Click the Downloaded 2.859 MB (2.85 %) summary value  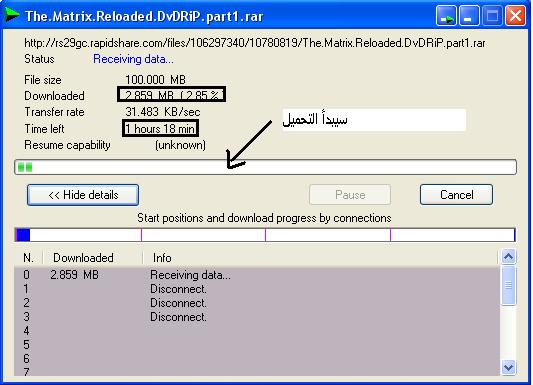click(x=171, y=95)
